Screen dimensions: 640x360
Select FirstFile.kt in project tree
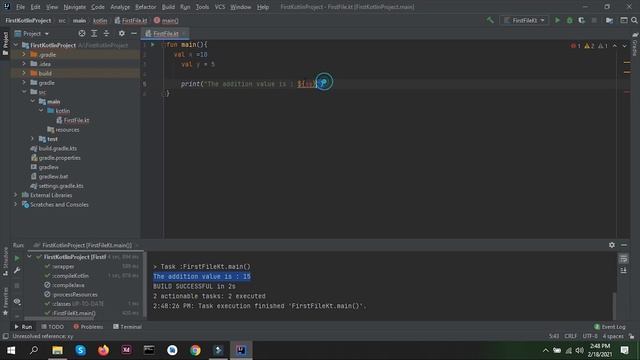pyautogui.click(x=76, y=120)
